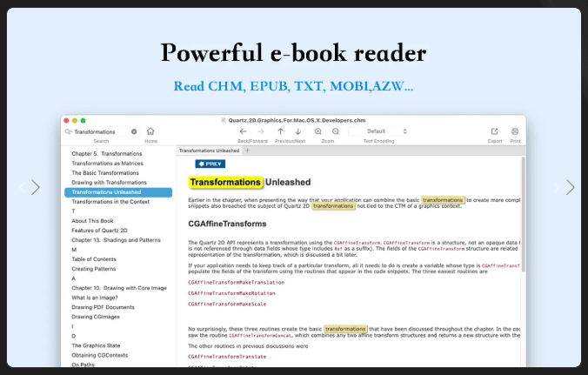The width and height of the screenshot is (588, 375).
Task: Select What Is an Image? entry
Action: tap(95, 298)
